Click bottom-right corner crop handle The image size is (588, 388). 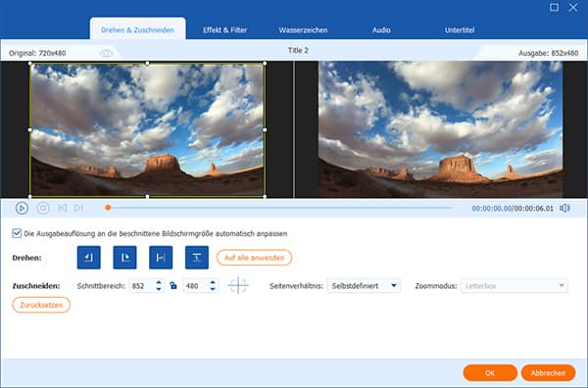(x=265, y=196)
